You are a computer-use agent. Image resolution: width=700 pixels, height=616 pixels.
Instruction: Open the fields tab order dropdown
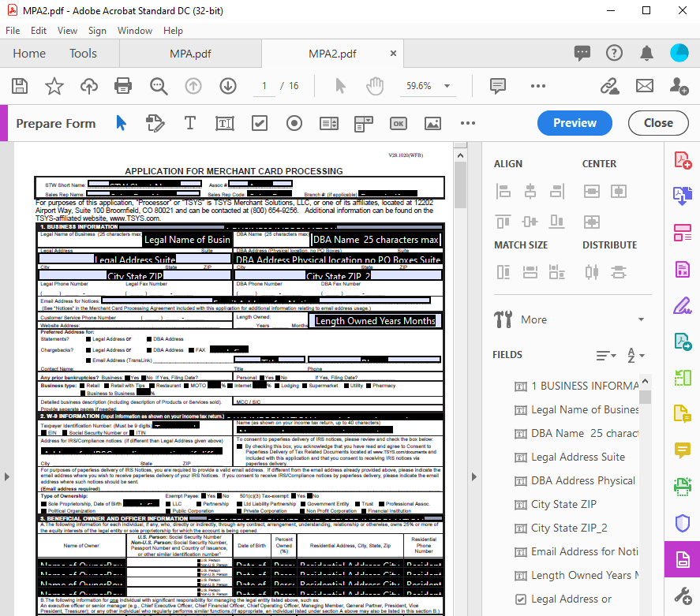tap(606, 356)
